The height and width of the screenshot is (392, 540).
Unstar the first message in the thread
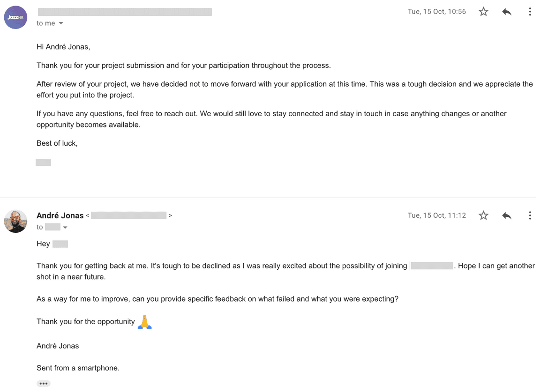click(483, 11)
